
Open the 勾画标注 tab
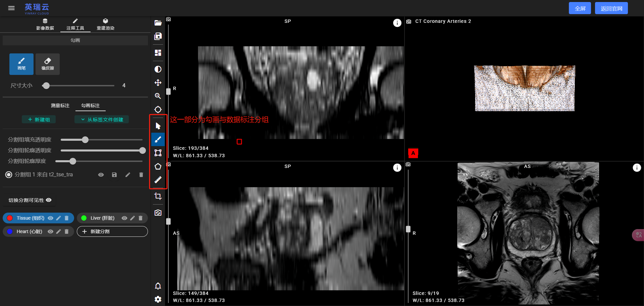91,105
